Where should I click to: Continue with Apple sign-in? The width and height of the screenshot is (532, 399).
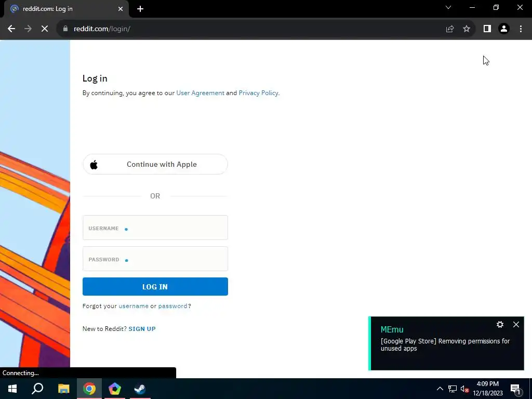[x=155, y=164]
